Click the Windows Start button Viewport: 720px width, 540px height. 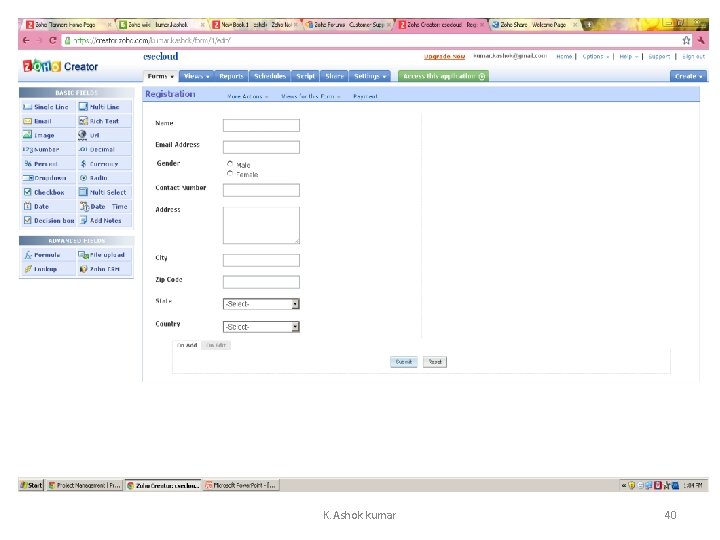(31, 485)
